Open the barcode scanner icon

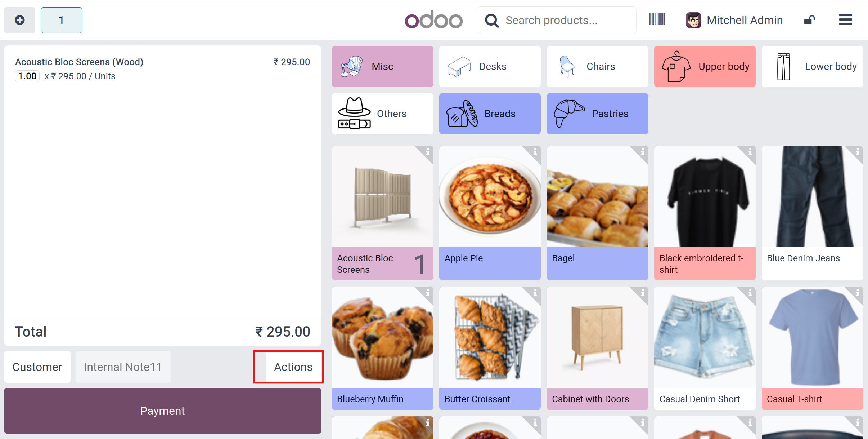pyautogui.click(x=657, y=19)
